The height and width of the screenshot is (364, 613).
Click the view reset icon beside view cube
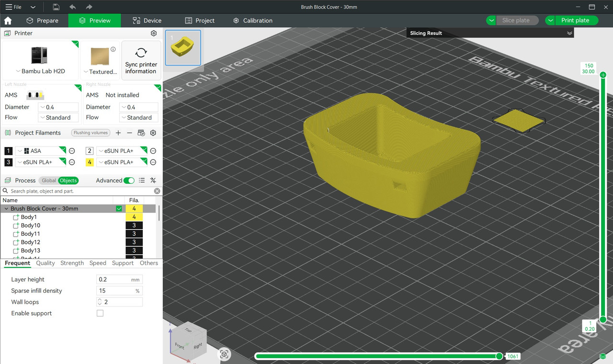click(224, 354)
